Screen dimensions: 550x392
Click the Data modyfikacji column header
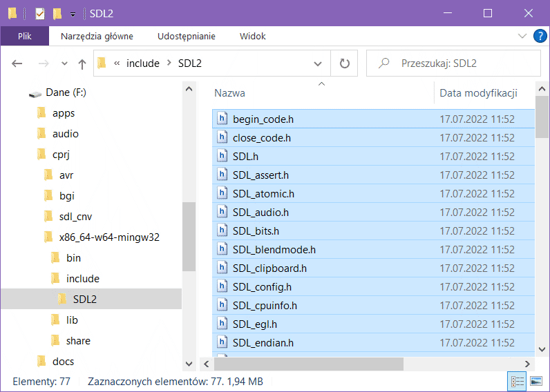pos(478,93)
